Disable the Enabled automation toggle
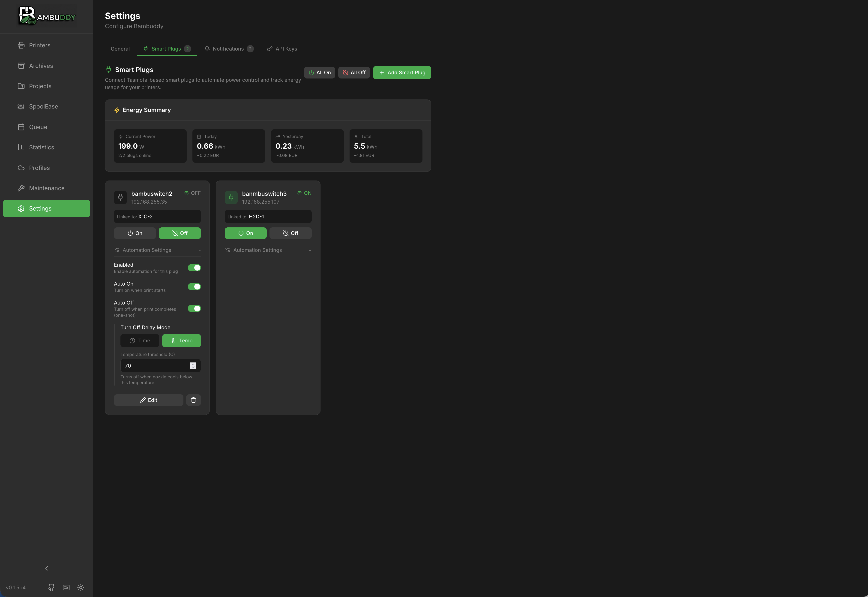 coord(194,268)
